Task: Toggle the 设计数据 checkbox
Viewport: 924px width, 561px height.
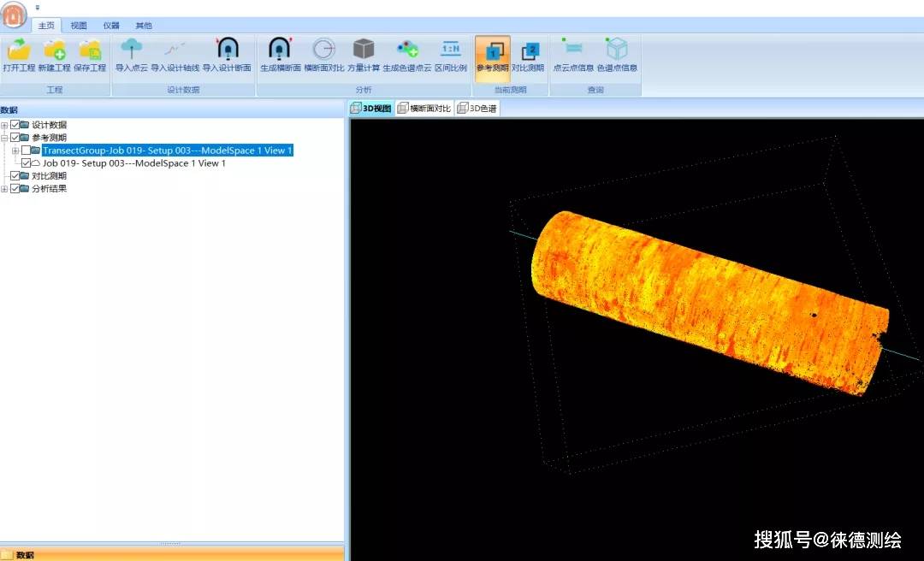Action: coord(15,125)
